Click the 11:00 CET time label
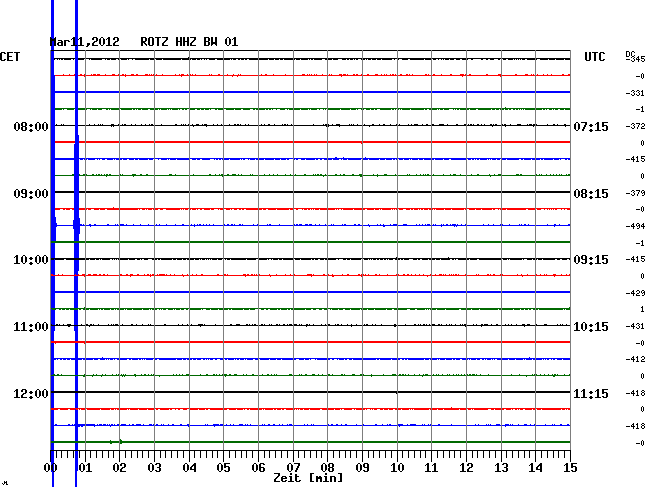The height and width of the screenshot is (494, 650). (x=31, y=327)
